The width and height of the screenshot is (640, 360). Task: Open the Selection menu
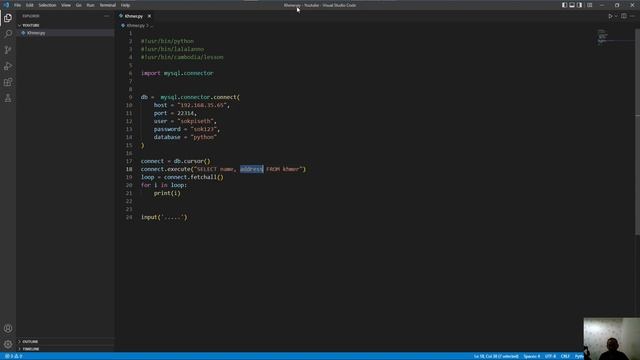47,5
